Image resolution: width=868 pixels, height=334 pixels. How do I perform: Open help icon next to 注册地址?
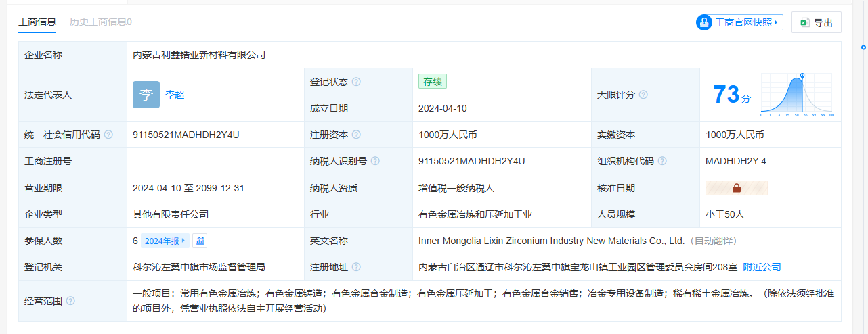pyautogui.click(x=356, y=267)
